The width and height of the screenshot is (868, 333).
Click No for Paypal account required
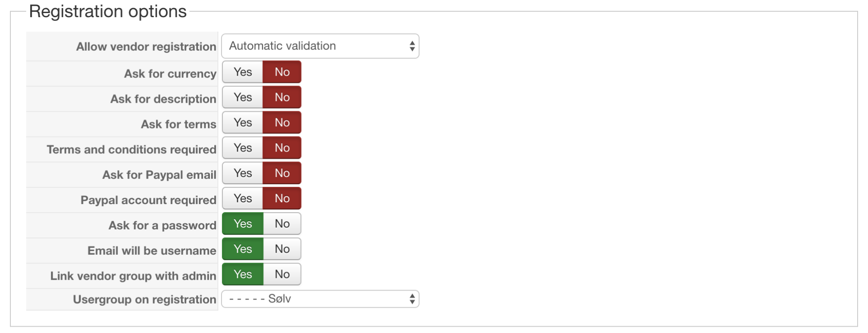click(282, 199)
